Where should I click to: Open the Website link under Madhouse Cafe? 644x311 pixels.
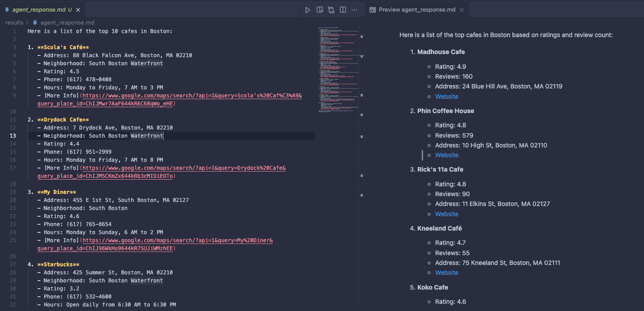446,96
